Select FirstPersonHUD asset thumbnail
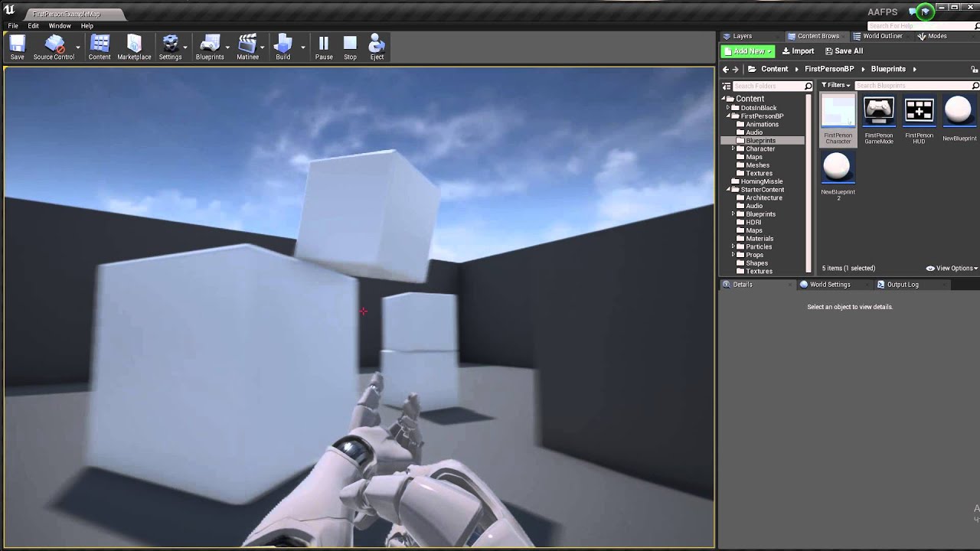This screenshot has width=980, height=551. click(x=919, y=111)
